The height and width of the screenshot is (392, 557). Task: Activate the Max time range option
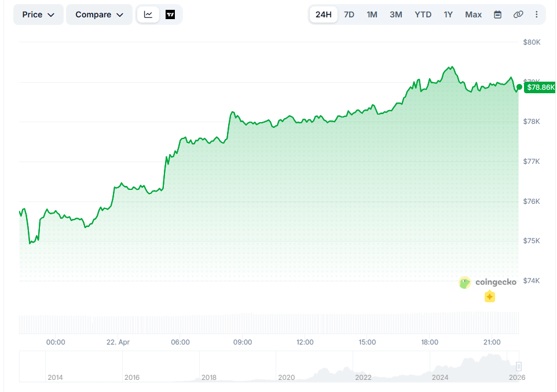click(473, 14)
